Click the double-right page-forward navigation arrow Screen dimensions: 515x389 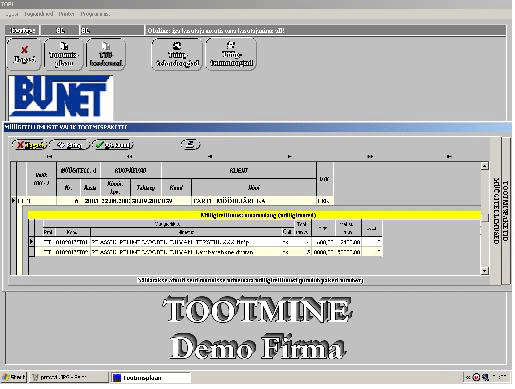(370, 156)
